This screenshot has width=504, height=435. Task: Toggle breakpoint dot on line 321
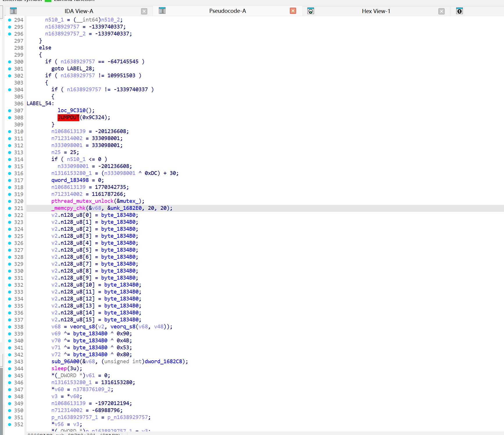click(x=10, y=208)
